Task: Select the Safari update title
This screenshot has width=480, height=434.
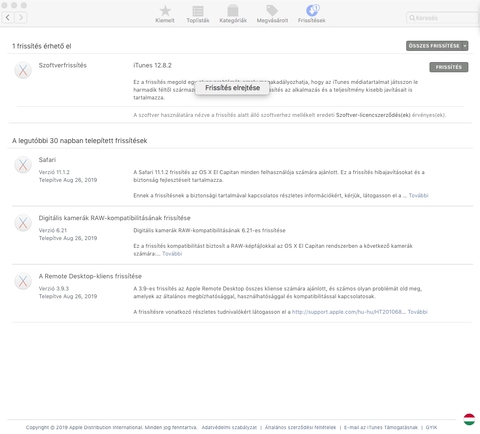Action: tap(47, 160)
